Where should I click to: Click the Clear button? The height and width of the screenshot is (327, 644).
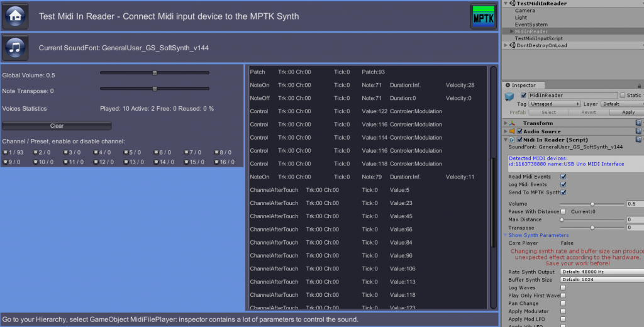57,126
